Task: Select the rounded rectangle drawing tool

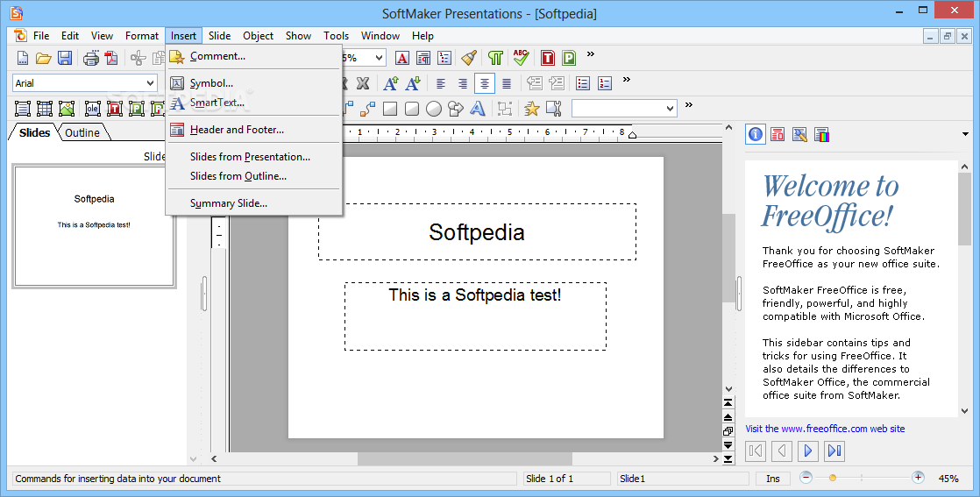Action: click(412, 109)
